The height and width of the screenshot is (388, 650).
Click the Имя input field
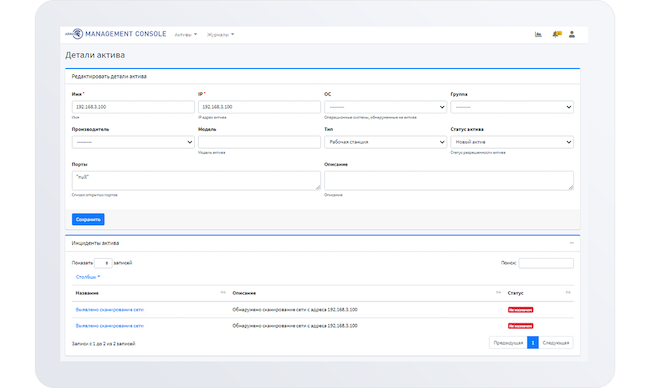coord(133,107)
